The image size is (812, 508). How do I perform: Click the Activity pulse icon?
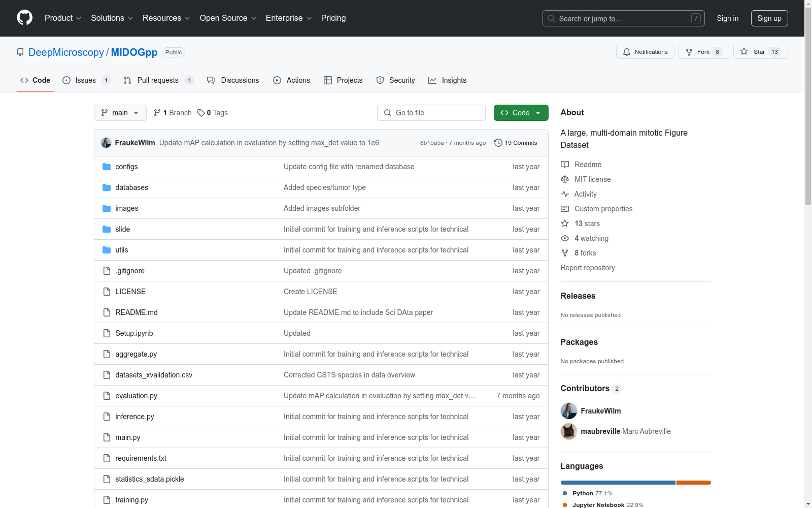pyautogui.click(x=565, y=194)
